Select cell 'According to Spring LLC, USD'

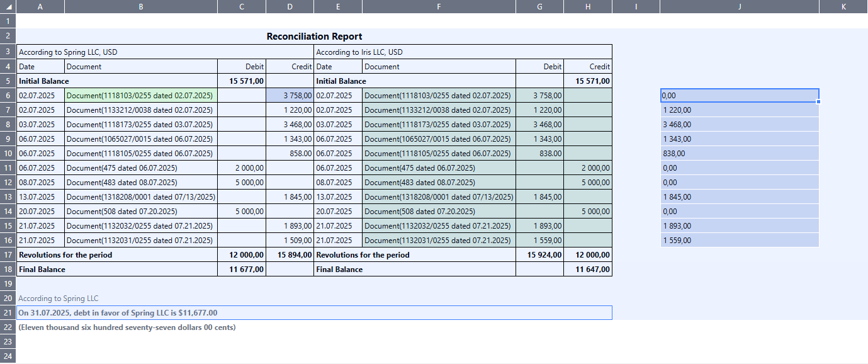pyautogui.click(x=165, y=52)
